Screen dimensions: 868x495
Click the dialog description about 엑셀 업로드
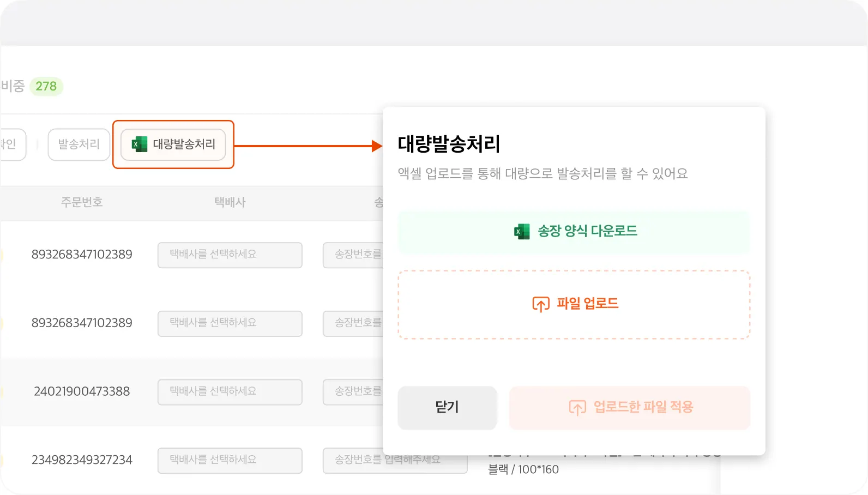[x=542, y=173]
